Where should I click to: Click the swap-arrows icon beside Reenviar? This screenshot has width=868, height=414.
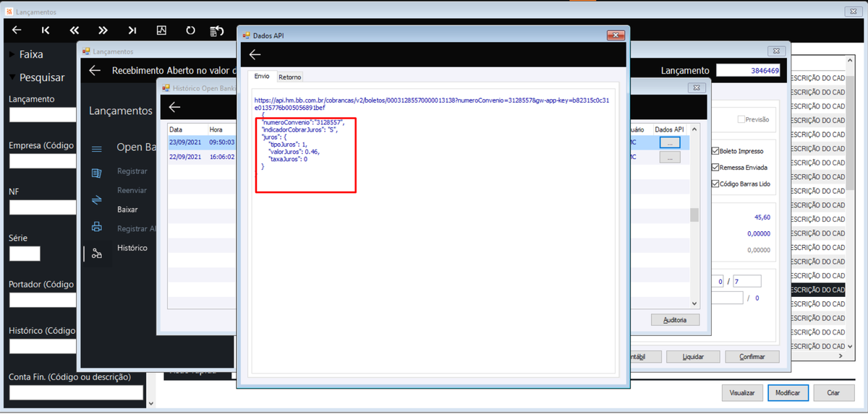[x=97, y=199]
